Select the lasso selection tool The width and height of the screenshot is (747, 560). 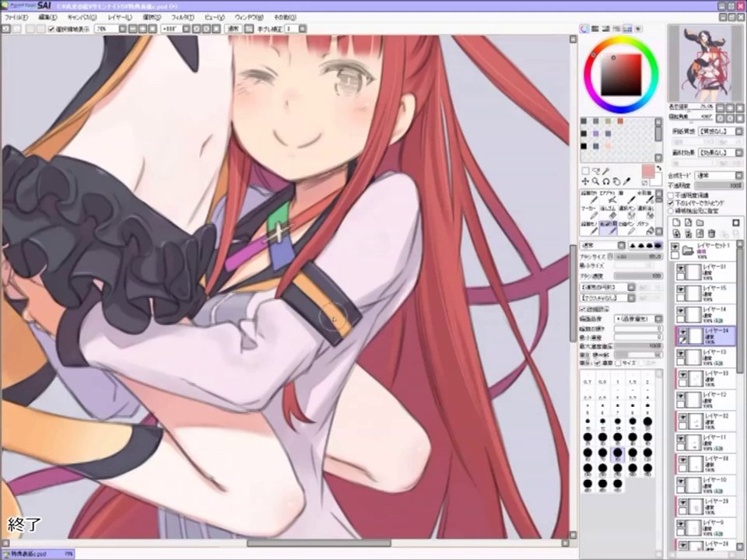(596, 171)
